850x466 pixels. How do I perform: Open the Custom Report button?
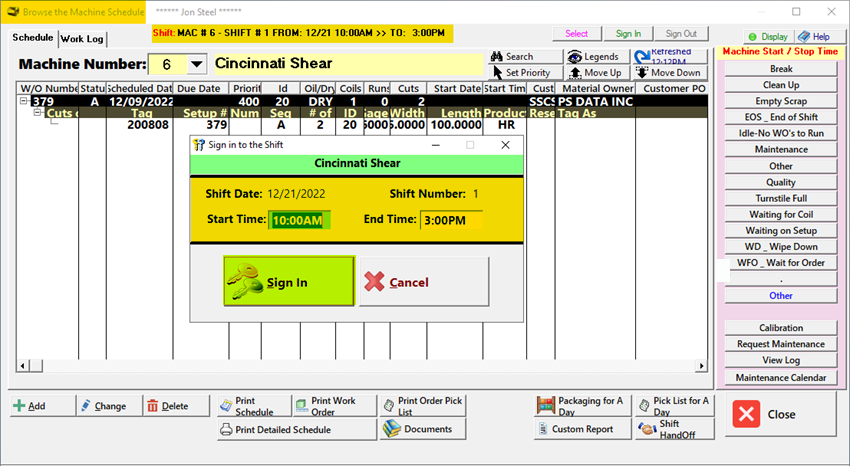click(583, 429)
